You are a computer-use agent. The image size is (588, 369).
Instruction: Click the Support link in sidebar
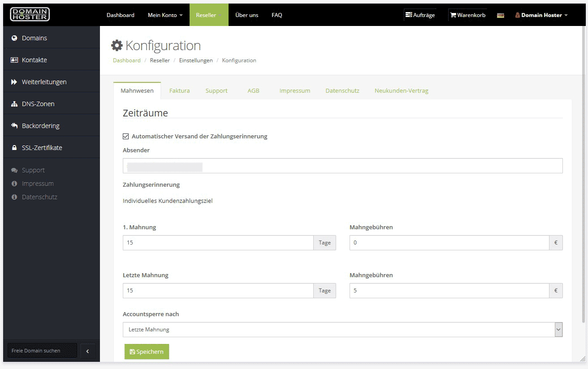coord(33,170)
